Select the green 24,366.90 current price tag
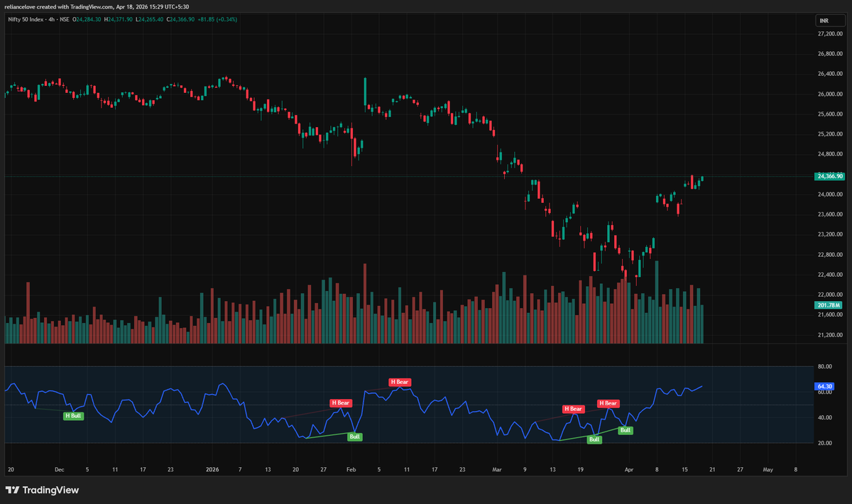Viewport: 852px width, 504px height. pos(830,176)
